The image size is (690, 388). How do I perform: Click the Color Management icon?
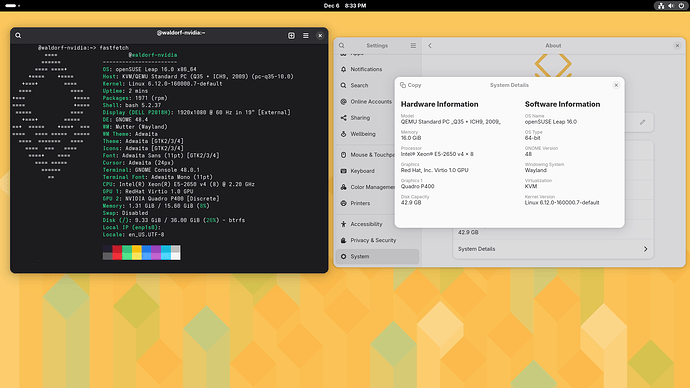pyautogui.click(x=344, y=187)
